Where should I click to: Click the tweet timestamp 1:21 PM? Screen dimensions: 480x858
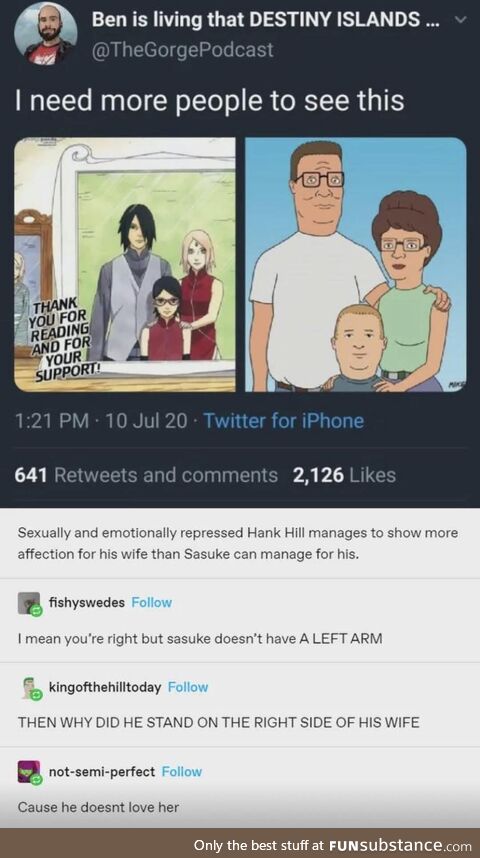pos(51,421)
